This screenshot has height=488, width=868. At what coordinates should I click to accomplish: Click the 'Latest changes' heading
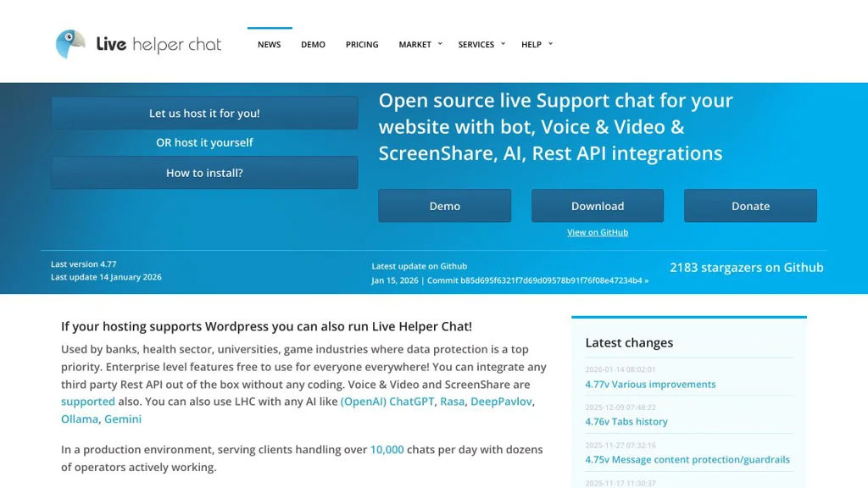click(x=629, y=342)
